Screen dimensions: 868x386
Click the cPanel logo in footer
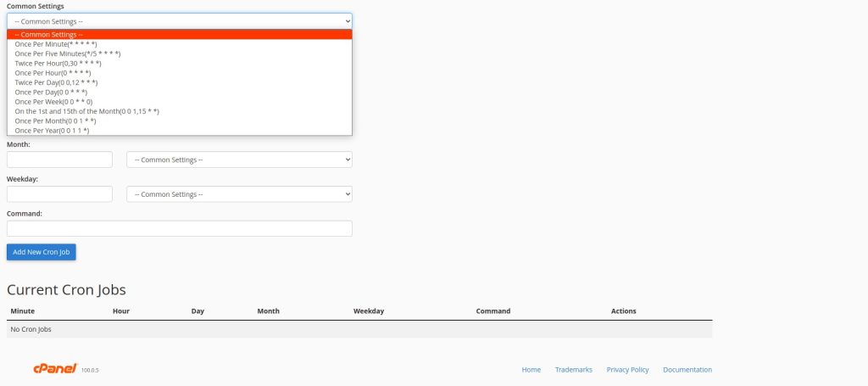click(55, 369)
